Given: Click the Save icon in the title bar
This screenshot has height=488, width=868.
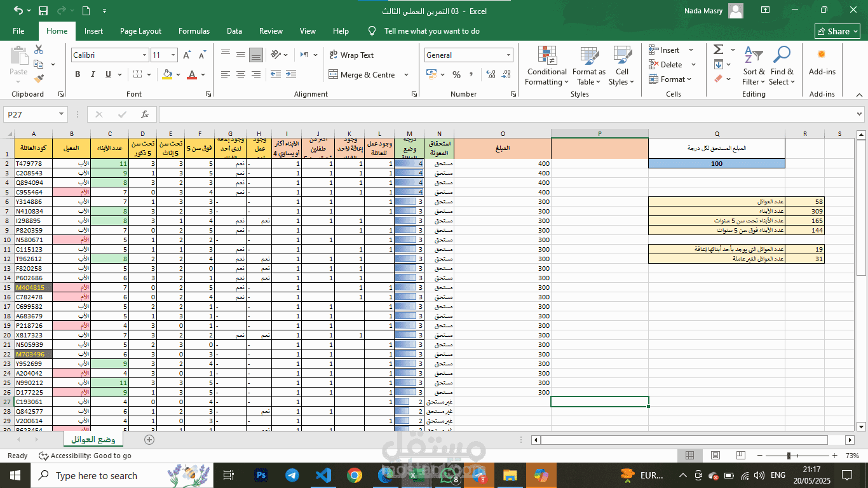Looking at the screenshot, I should coord(43,11).
